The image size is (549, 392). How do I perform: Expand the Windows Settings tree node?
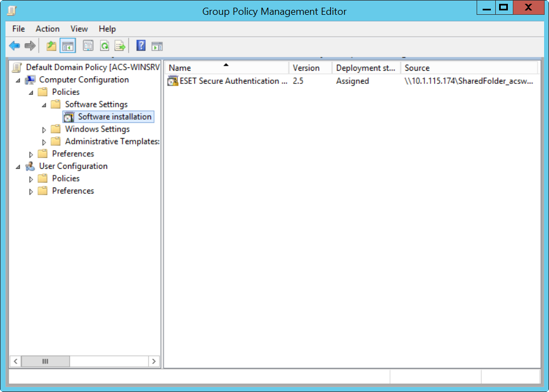[x=44, y=129]
